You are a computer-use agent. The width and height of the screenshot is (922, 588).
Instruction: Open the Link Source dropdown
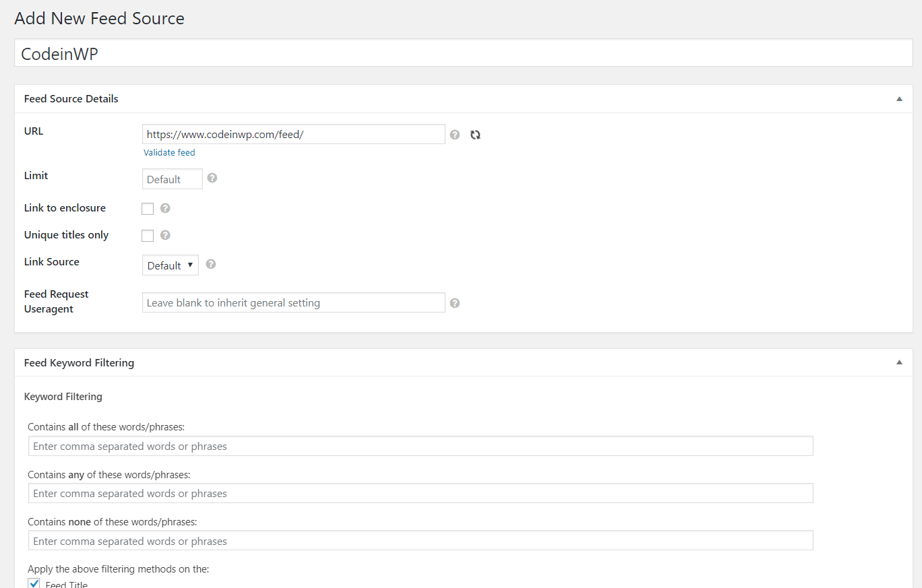tap(171, 265)
